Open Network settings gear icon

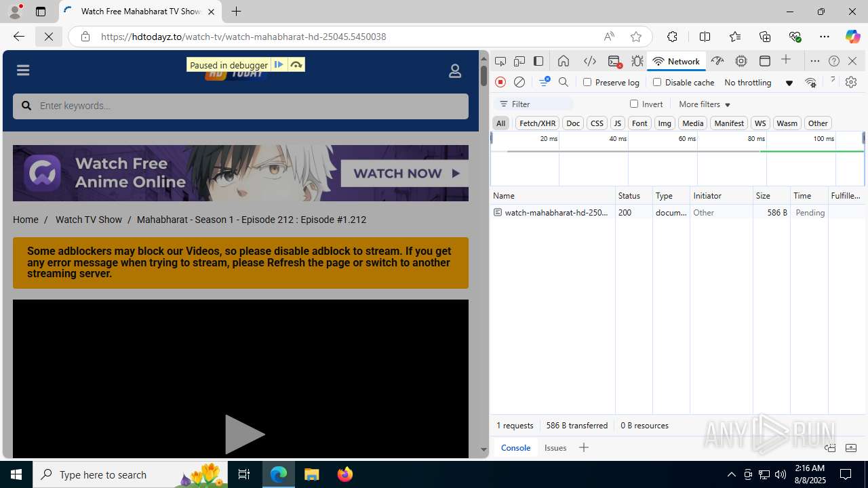[851, 82]
